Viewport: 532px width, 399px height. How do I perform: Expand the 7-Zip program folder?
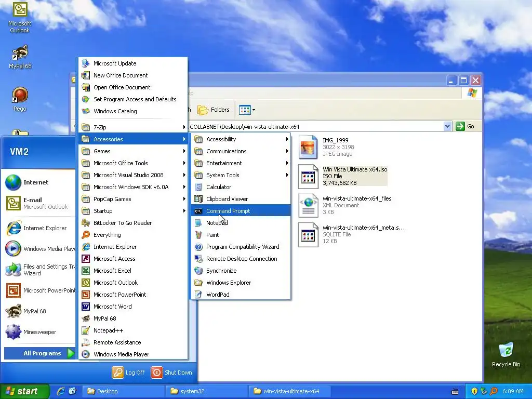point(133,127)
